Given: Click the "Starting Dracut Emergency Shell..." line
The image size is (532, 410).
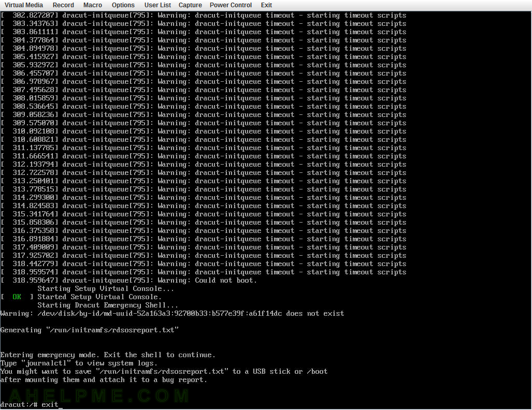Looking at the screenshot, I should tap(108, 305).
